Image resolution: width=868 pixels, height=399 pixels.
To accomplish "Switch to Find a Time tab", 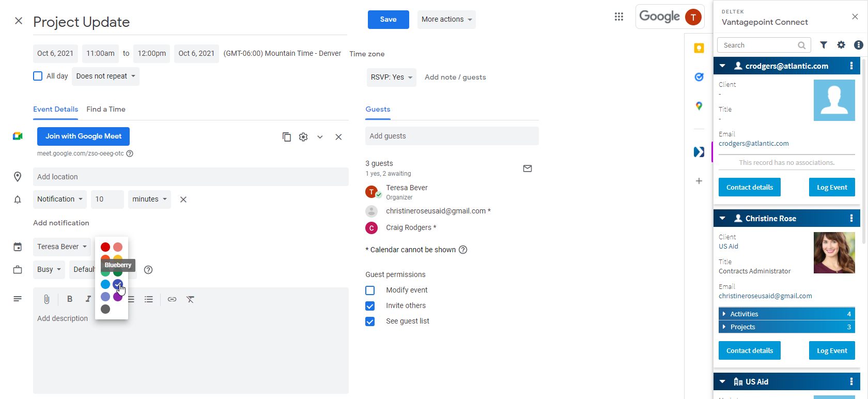I will pos(106,109).
